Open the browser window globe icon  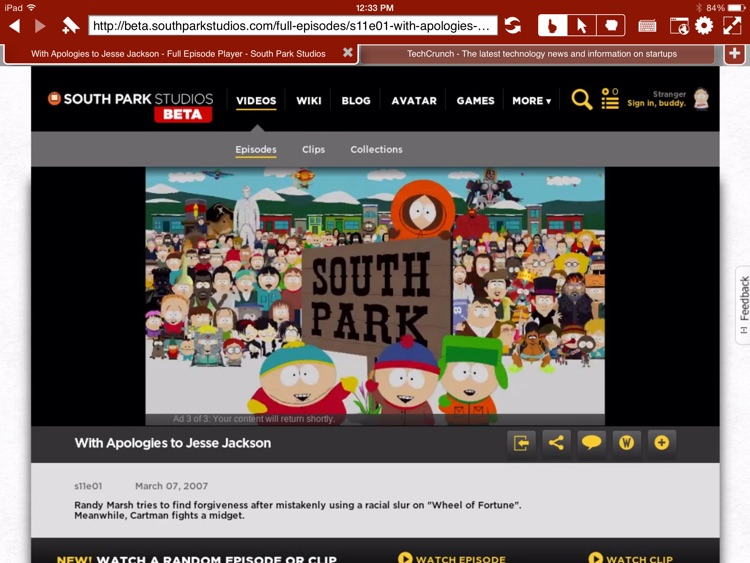click(679, 26)
